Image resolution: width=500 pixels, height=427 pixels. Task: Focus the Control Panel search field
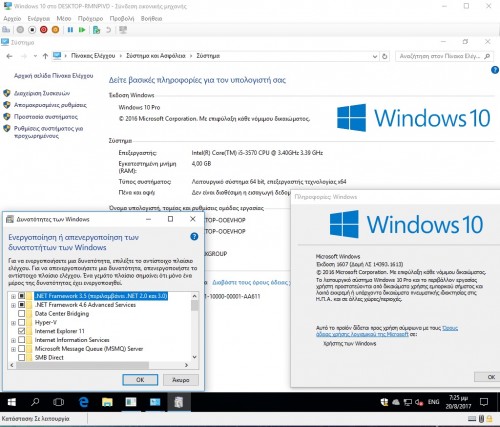[439, 56]
